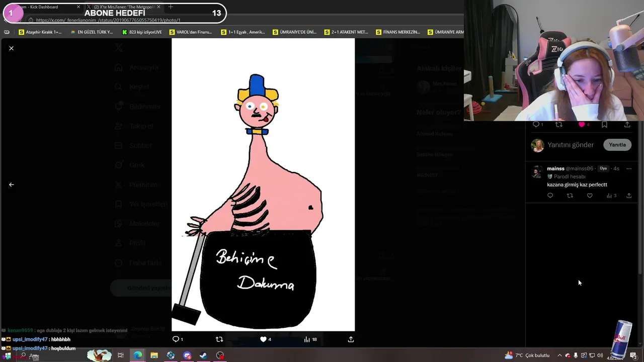View stats of the mainss comment
Viewport: 644px width, 362px height.
611,196
